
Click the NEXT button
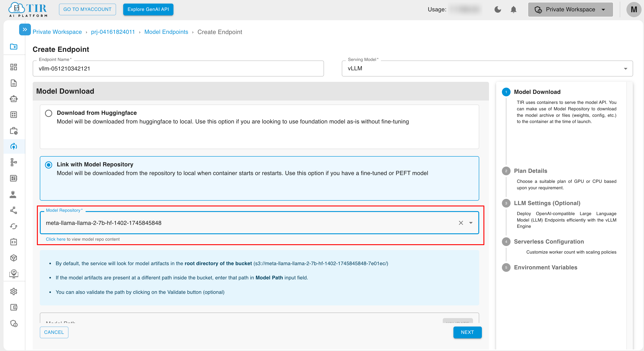pos(467,332)
